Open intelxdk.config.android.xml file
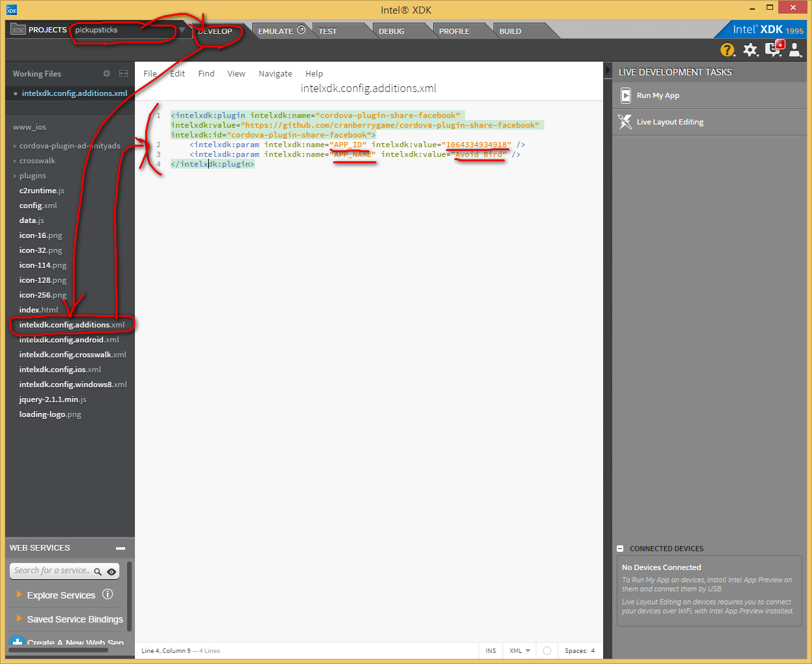 (69, 340)
